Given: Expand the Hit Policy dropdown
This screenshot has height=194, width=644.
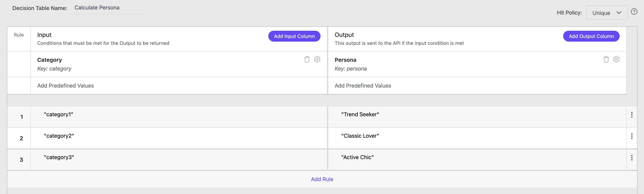Looking at the screenshot, I should [x=607, y=13].
